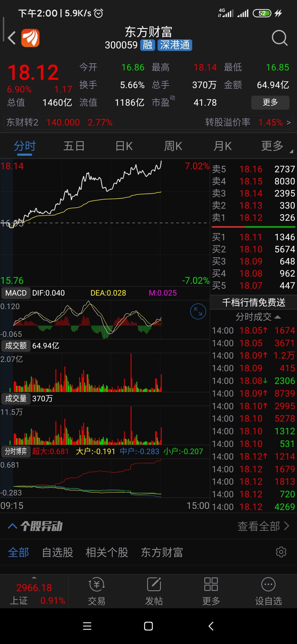Tap the red-green buy/sell ratio bar
The height and width of the screenshot is (644, 297).
[x=253, y=227]
